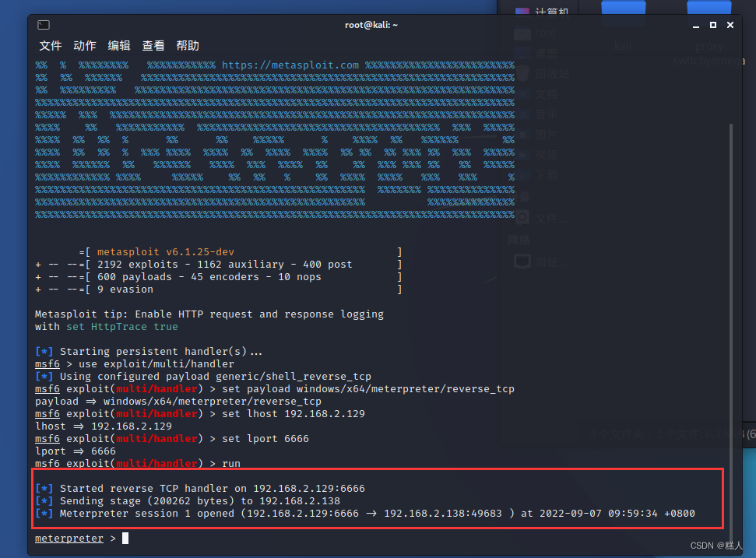Click 'metasploit v6.1.25-dev' version text
The image size is (756, 558).
(165, 251)
